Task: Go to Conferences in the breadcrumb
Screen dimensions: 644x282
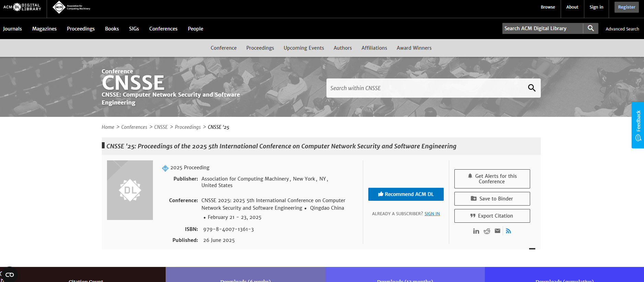Action: (x=134, y=127)
